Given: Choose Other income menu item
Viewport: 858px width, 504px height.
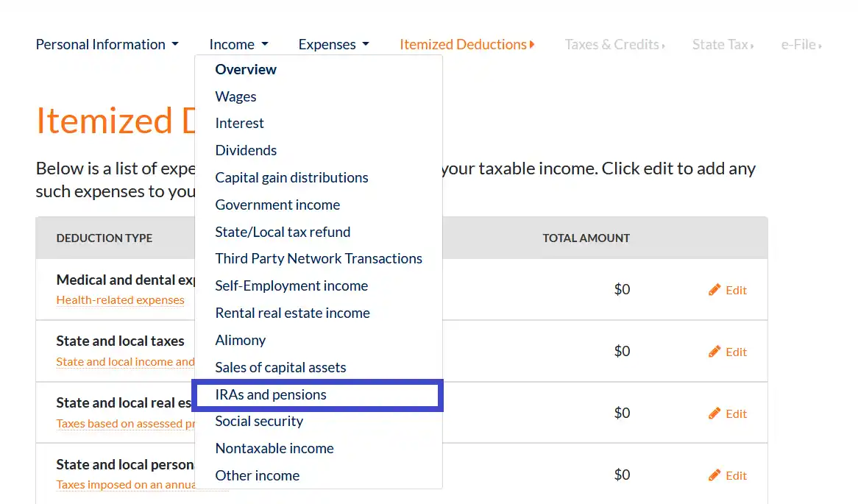Looking at the screenshot, I should pos(257,476).
